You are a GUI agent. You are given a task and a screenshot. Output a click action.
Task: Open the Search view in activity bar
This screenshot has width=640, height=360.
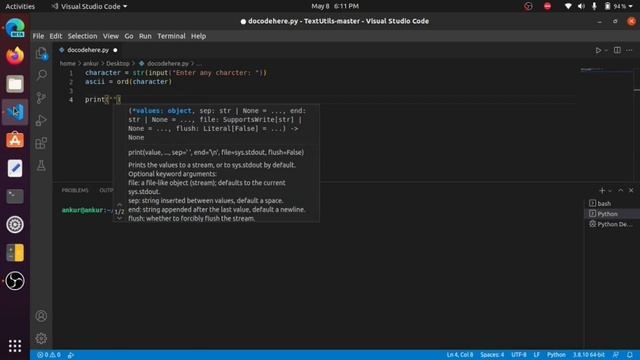41,75
